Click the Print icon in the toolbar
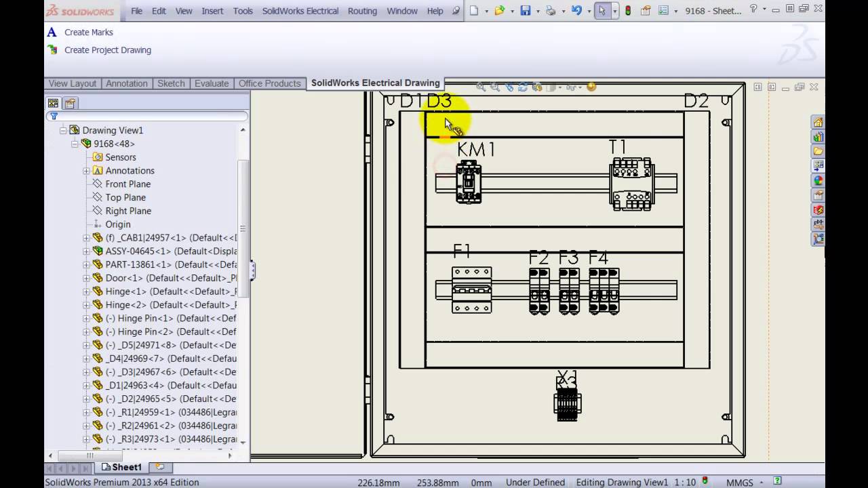The image size is (868, 488). tap(551, 11)
